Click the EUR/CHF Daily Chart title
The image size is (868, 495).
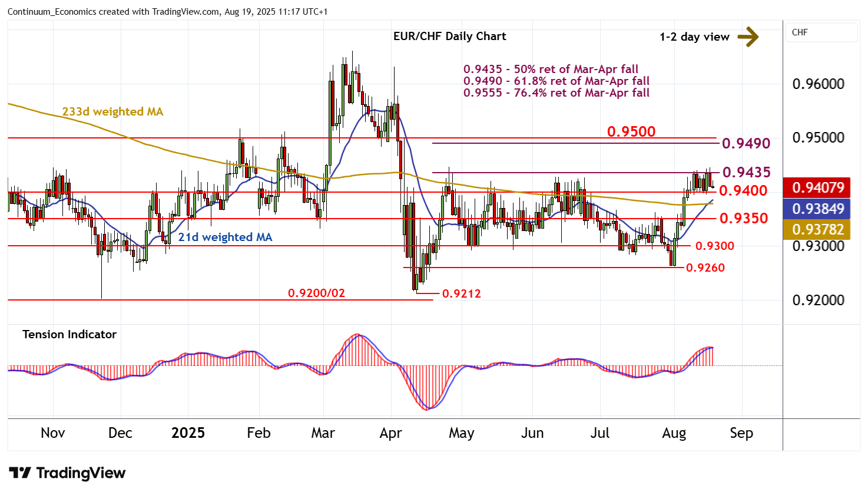point(449,36)
